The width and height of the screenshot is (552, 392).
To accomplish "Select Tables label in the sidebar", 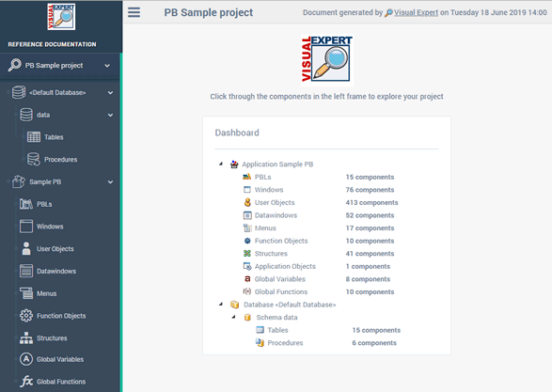I will 54,137.
